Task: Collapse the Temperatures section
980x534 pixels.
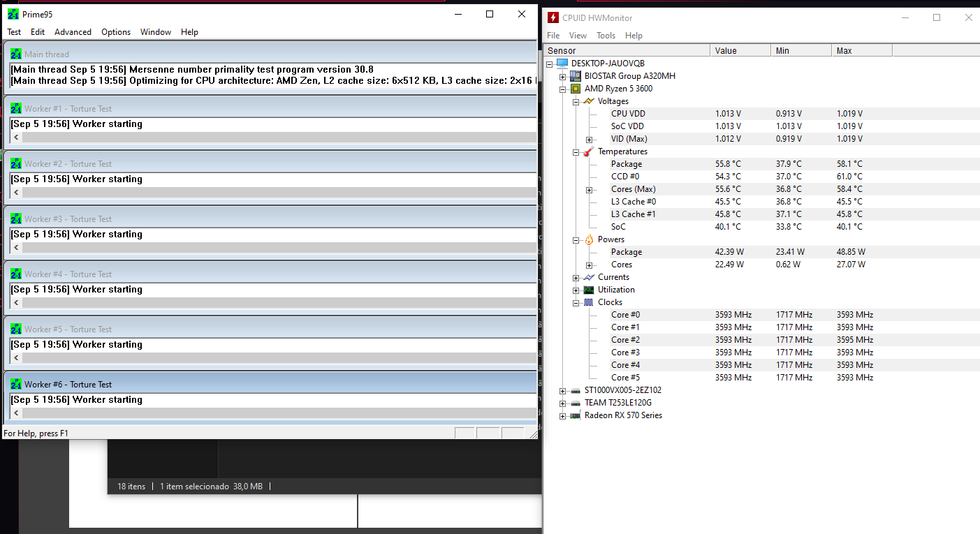Action: [x=576, y=151]
